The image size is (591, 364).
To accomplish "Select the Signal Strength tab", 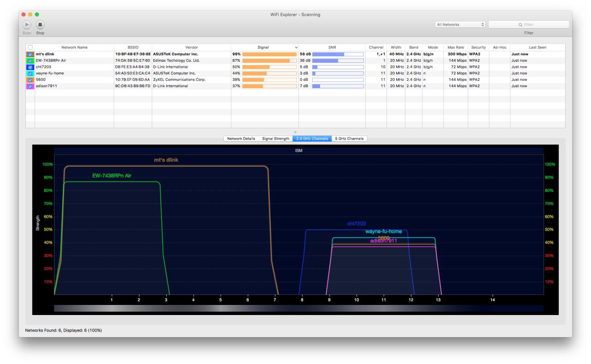I will click(276, 138).
